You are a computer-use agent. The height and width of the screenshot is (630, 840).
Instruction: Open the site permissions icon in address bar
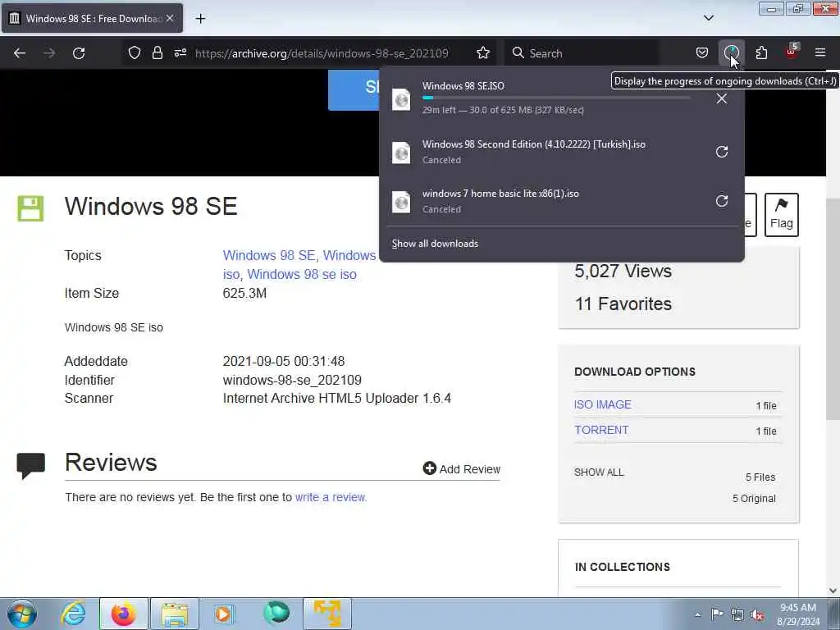pyautogui.click(x=180, y=53)
